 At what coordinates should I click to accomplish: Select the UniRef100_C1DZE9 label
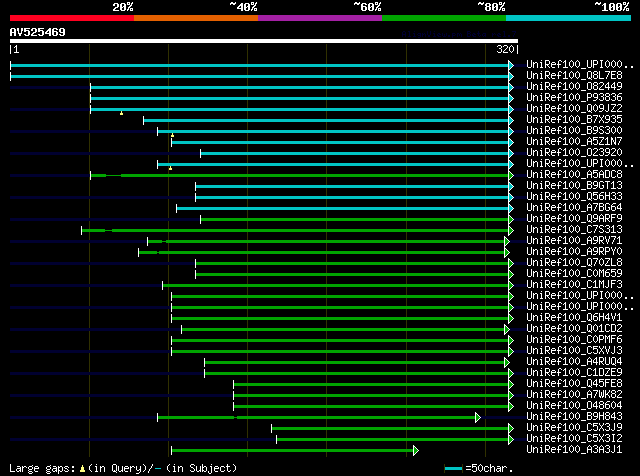(574, 373)
